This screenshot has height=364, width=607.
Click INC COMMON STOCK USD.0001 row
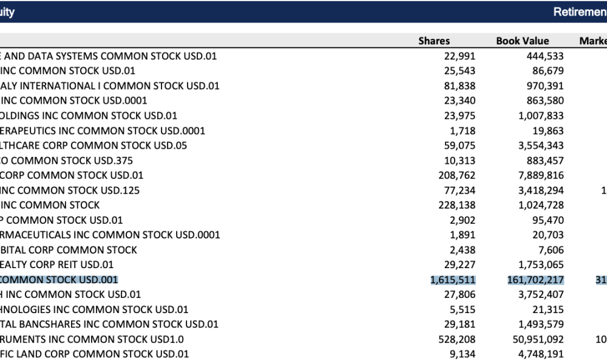pos(73,101)
